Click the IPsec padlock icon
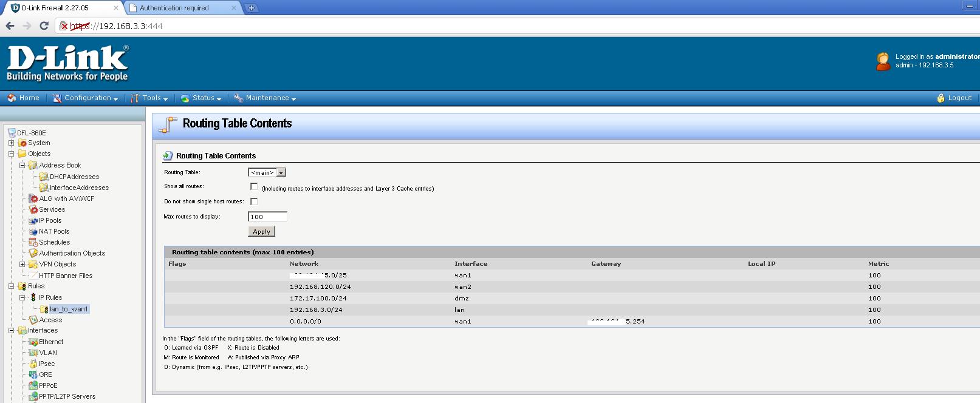Viewport: 980px width, 403px height. (x=33, y=364)
